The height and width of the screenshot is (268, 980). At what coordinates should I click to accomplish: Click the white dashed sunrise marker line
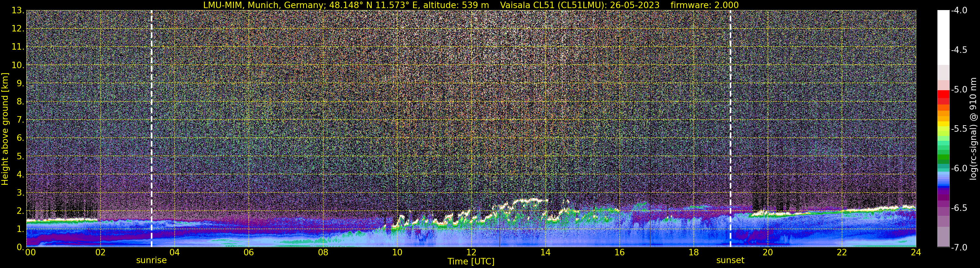coord(151,129)
